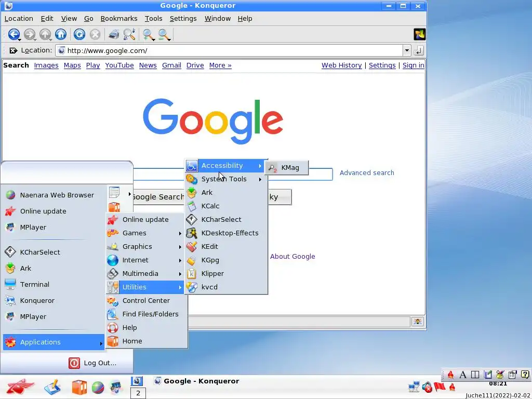Click the network computers tray icon
532x399 pixels.
pyautogui.click(x=414, y=387)
